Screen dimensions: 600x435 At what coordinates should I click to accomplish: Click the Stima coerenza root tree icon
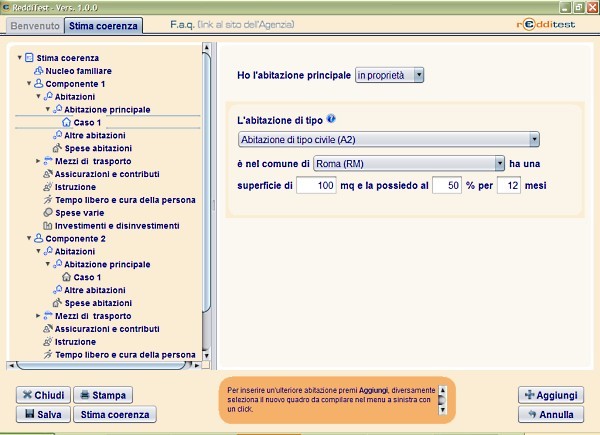click(x=29, y=58)
